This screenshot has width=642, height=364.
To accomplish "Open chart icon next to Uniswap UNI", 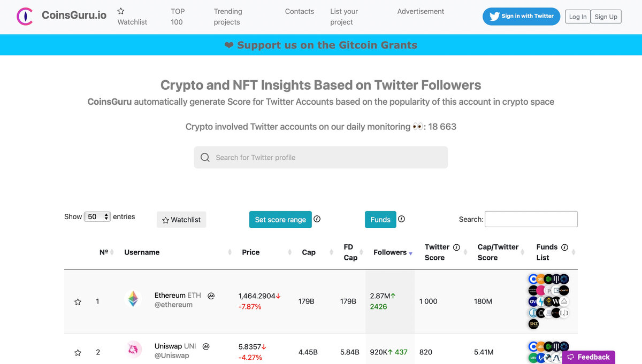I will (x=206, y=346).
